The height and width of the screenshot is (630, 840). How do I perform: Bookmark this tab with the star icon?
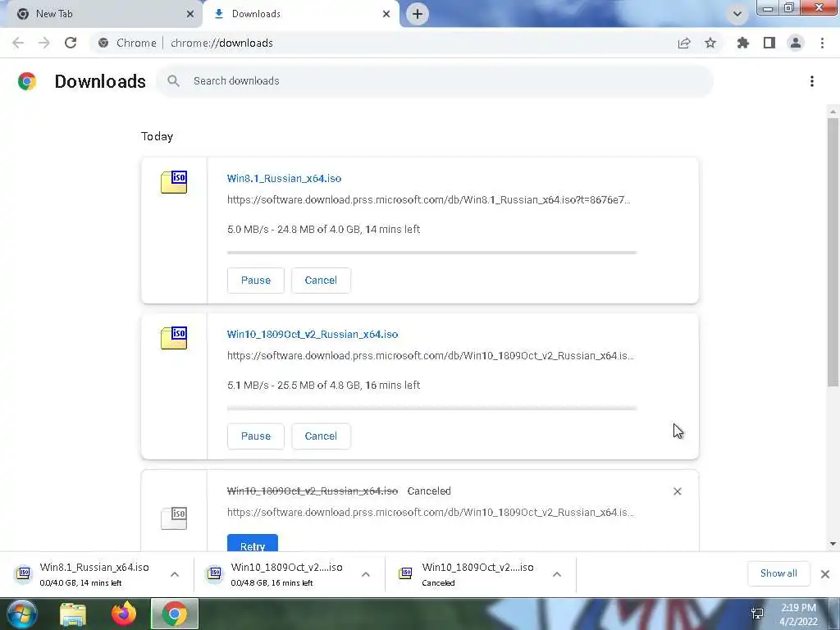pyautogui.click(x=710, y=43)
